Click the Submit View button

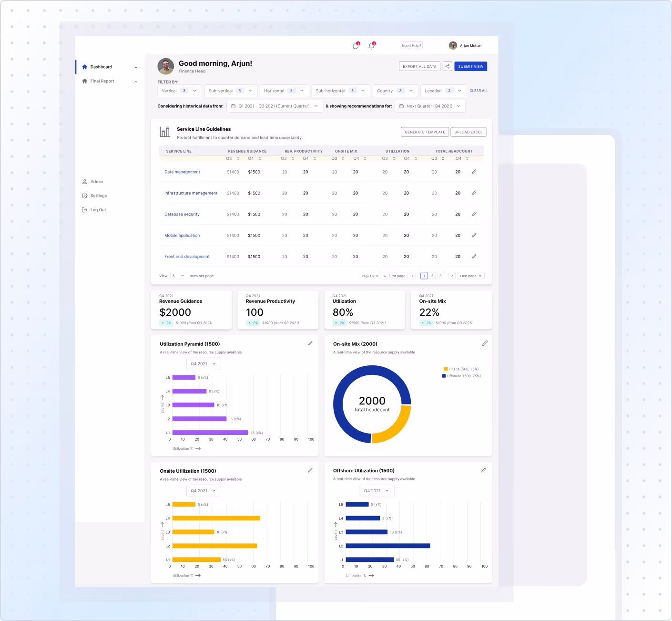(x=470, y=66)
